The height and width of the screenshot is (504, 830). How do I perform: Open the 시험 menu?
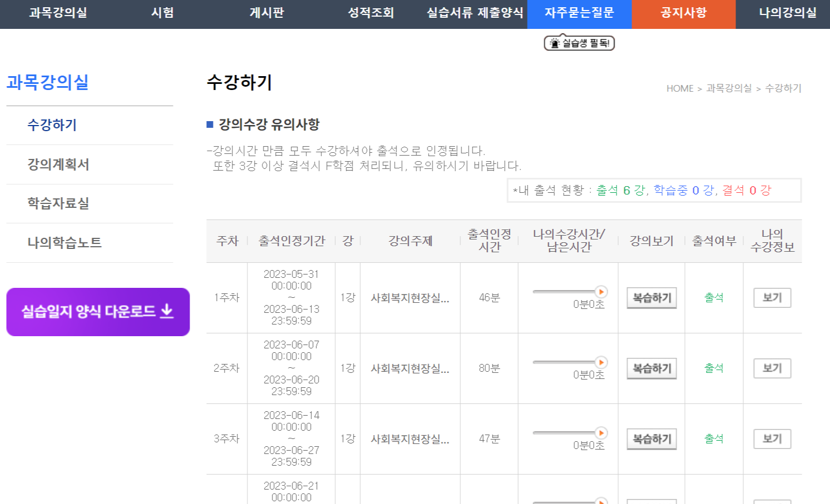[162, 13]
